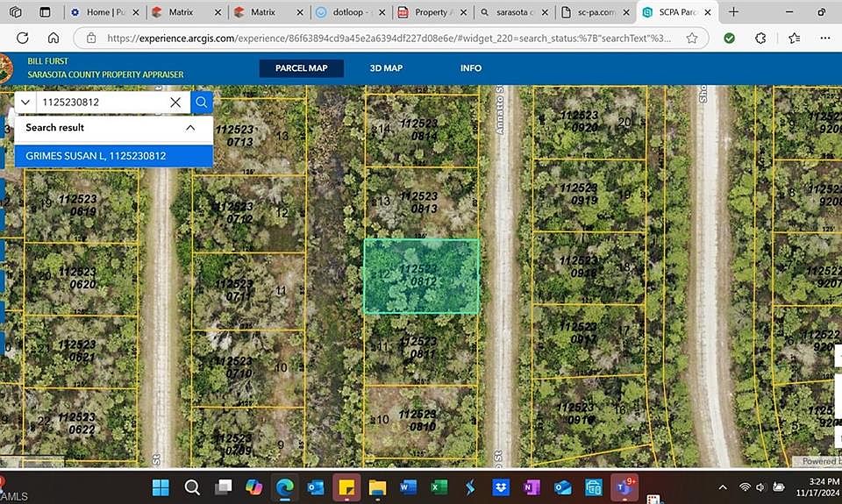Open the INFO tab

pos(470,68)
